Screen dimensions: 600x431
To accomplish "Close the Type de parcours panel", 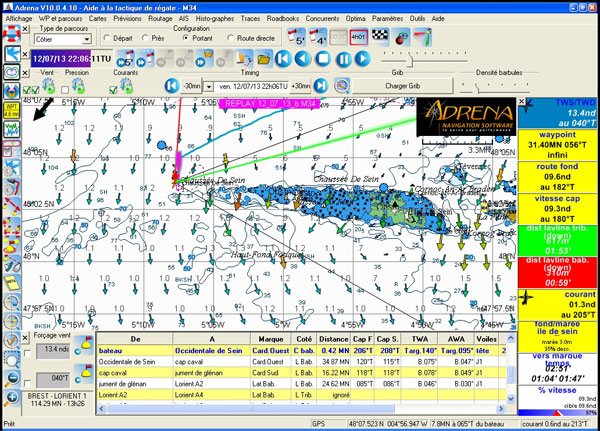I will pos(25,29).
